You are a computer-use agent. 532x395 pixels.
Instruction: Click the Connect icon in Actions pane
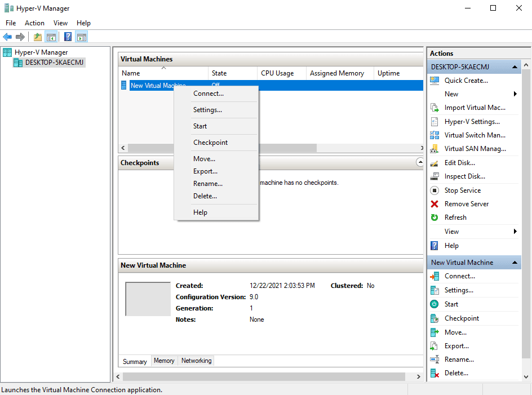[435, 276]
